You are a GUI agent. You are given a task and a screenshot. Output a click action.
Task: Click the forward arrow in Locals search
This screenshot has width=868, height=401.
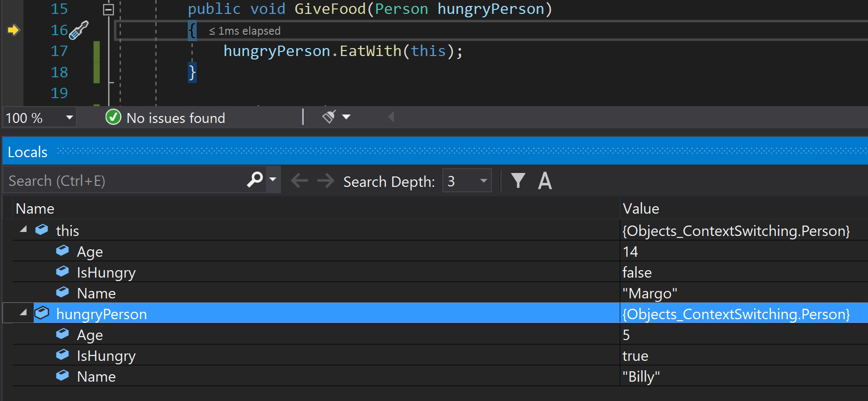(x=325, y=181)
